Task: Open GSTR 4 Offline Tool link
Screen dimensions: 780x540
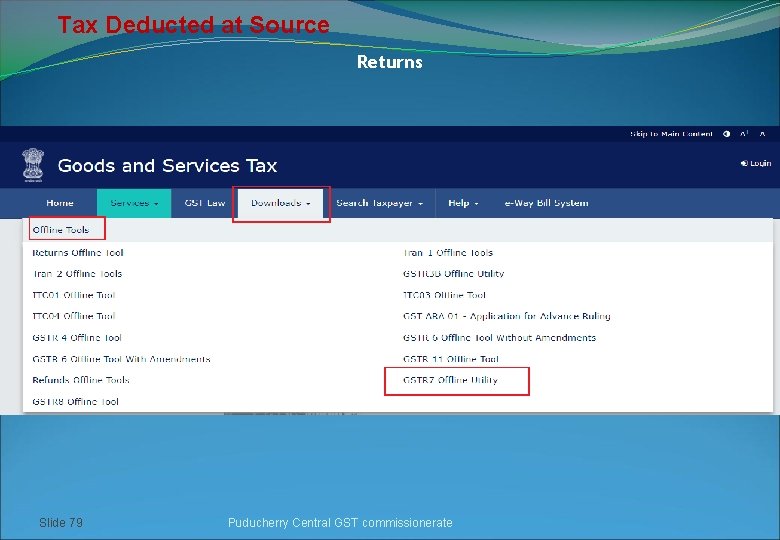Action: [x=77, y=338]
